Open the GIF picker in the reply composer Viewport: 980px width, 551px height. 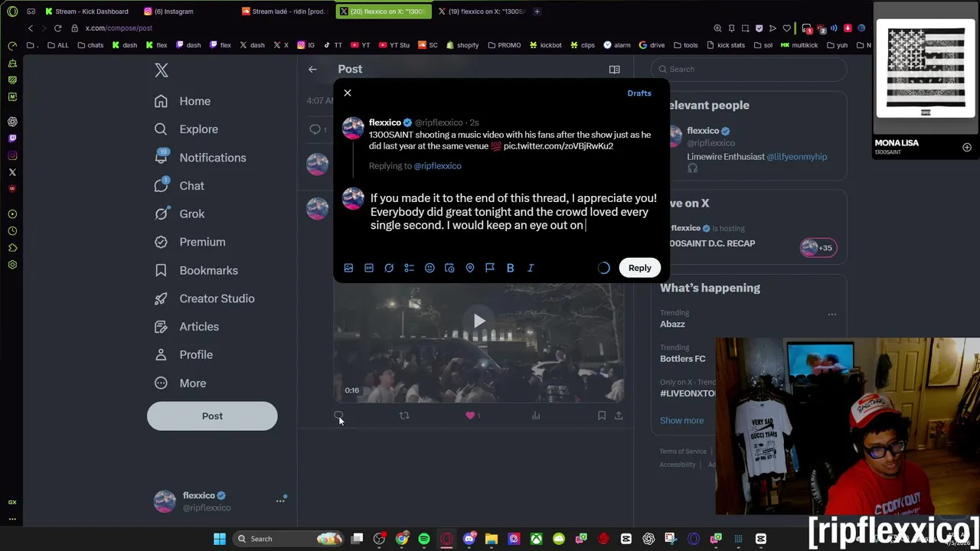[369, 268]
